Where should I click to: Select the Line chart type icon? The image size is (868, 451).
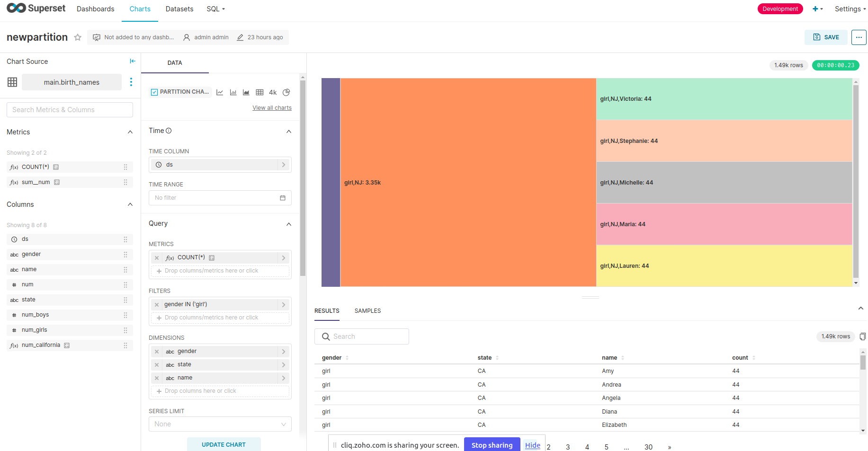pyautogui.click(x=219, y=92)
